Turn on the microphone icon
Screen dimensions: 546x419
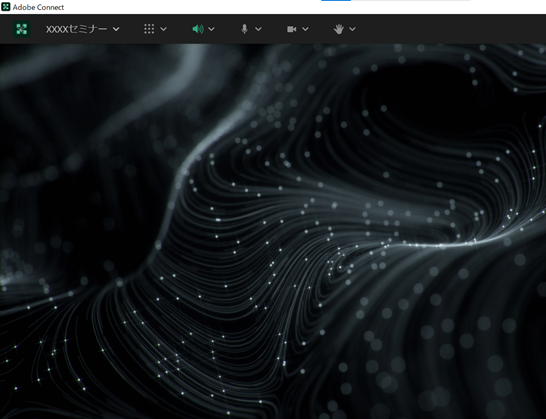[244, 29]
